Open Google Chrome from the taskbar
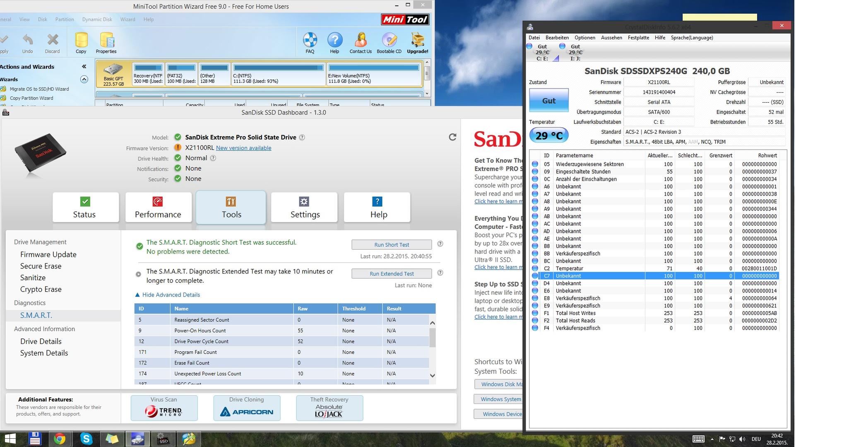868x447 pixels. (x=60, y=439)
